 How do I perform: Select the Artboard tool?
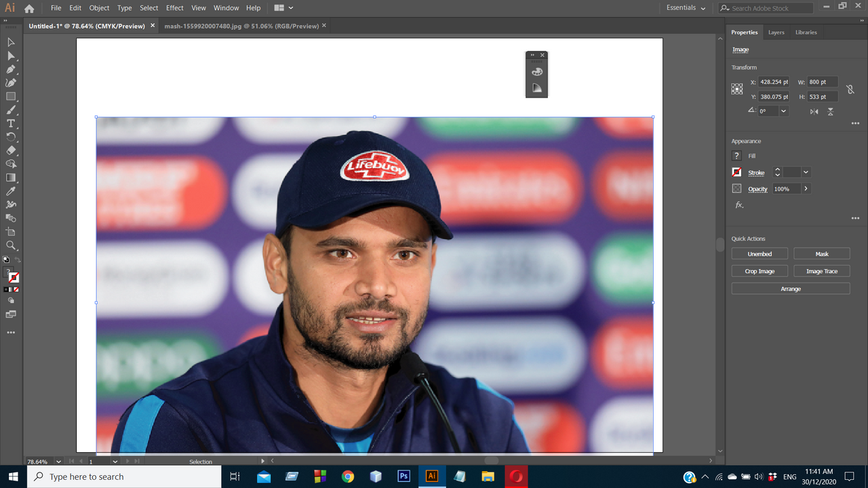pos(11,232)
